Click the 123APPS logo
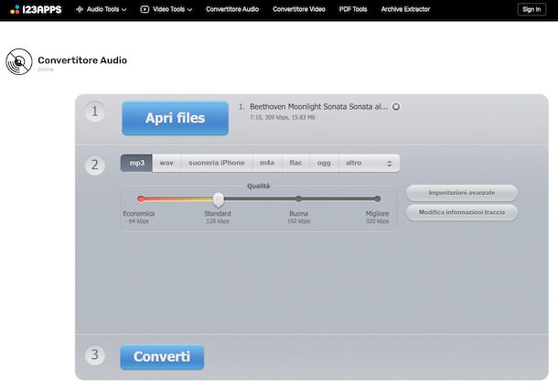 (36, 9)
